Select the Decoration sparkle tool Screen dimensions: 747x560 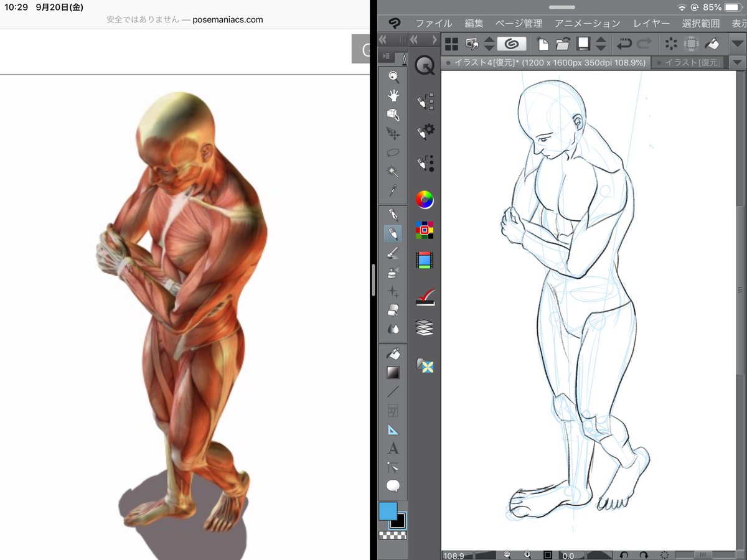pos(393,291)
